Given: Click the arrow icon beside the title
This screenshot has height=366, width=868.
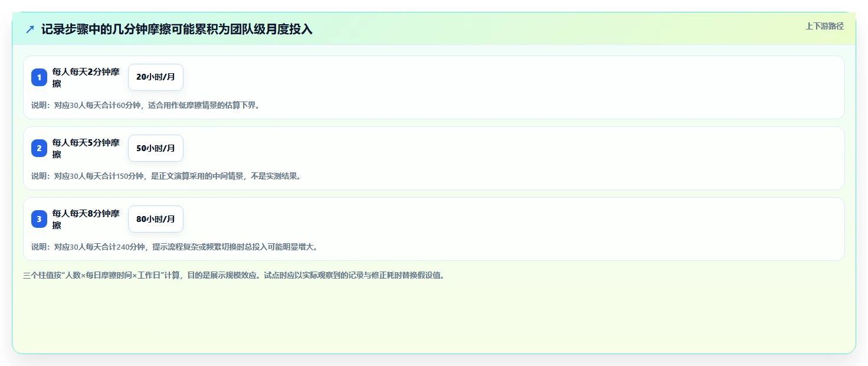Looking at the screenshot, I should click(30, 29).
